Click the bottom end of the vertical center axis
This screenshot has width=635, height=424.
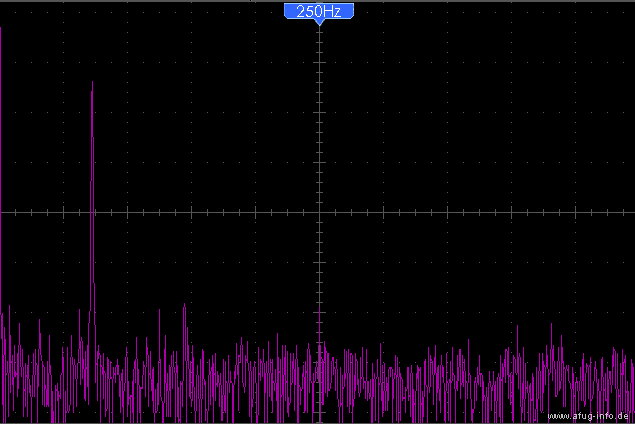point(318,420)
